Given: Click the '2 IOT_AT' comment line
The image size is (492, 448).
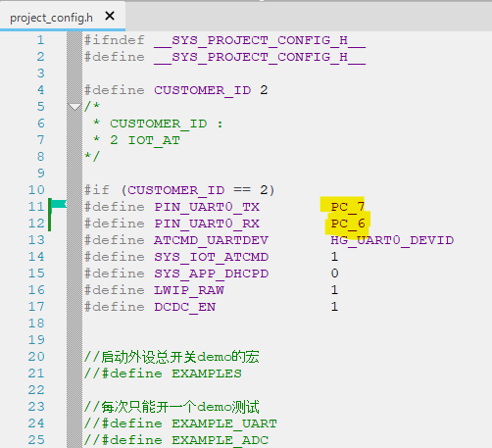Looking at the screenshot, I should [136, 140].
